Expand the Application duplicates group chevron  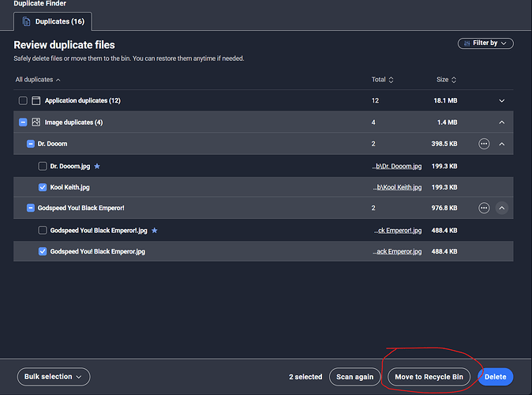click(x=501, y=100)
